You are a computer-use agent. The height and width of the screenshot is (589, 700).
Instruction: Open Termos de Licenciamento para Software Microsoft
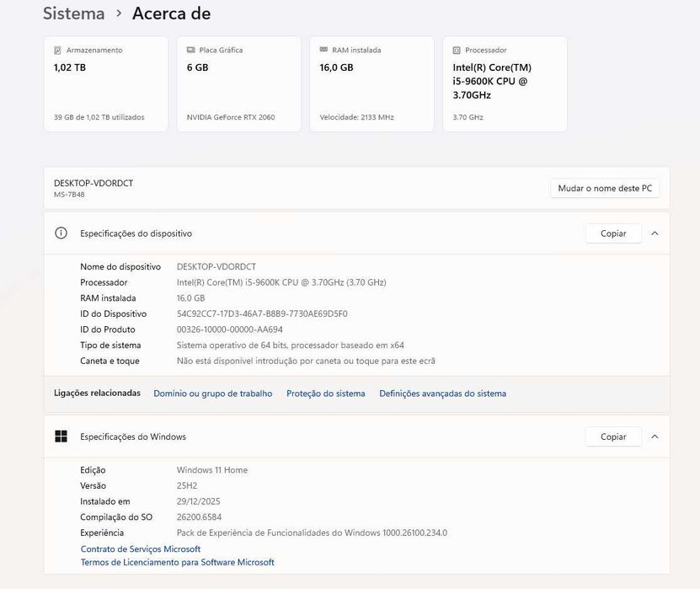(177, 562)
